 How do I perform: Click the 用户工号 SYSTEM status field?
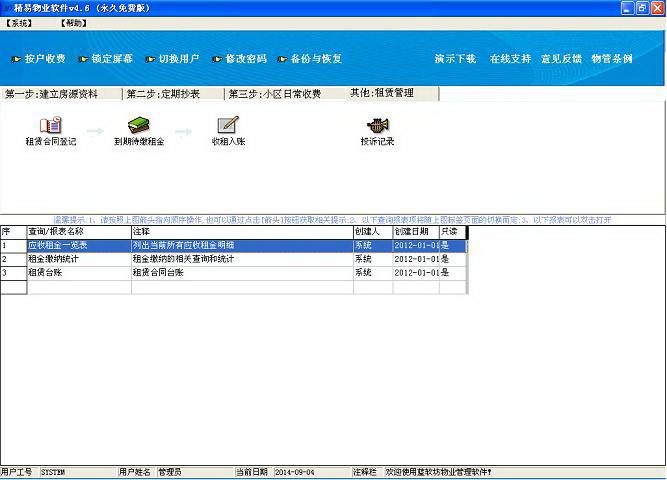point(77,472)
